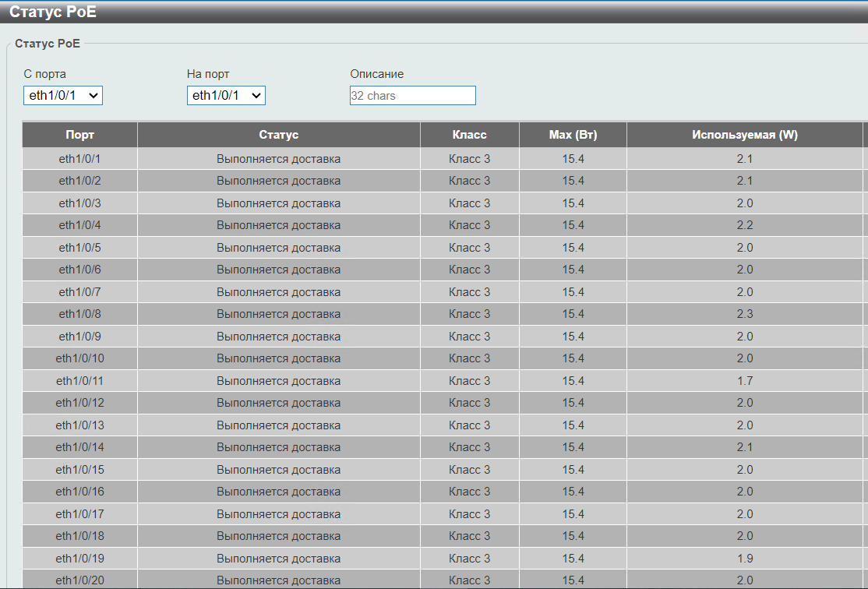Click the status cell of eth1/0/6

pos(279,270)
